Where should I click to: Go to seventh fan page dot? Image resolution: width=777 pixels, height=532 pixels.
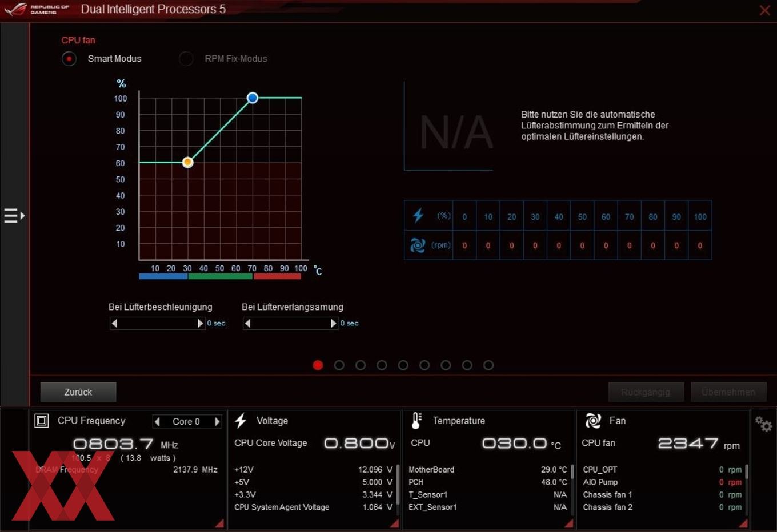(x=446, y=365)
